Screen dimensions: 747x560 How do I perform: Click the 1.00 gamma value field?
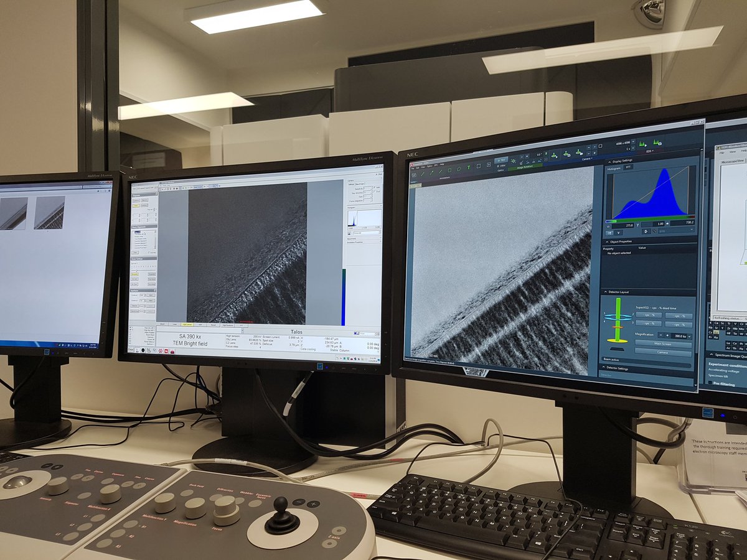653,224
